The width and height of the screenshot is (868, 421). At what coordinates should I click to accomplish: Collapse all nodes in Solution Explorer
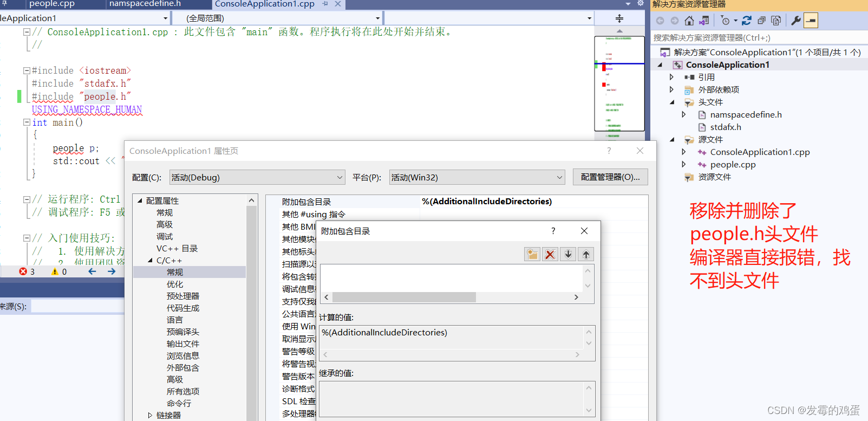click(761, 21)
